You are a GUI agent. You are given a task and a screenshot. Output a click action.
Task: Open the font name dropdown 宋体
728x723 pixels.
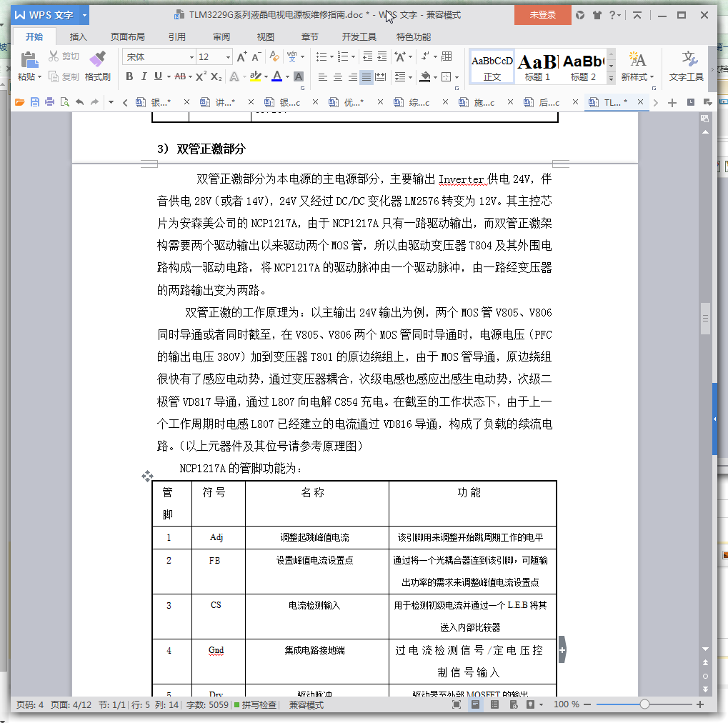(191, 57)
